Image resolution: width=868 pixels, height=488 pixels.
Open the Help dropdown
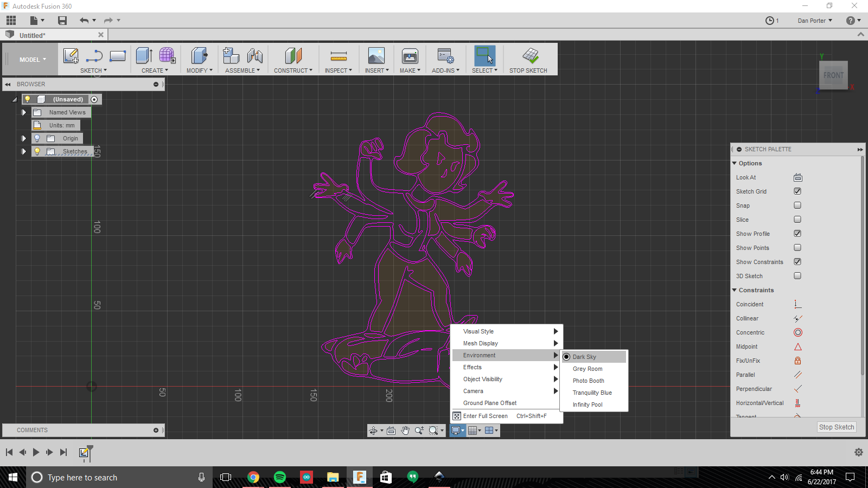(853, 21)
